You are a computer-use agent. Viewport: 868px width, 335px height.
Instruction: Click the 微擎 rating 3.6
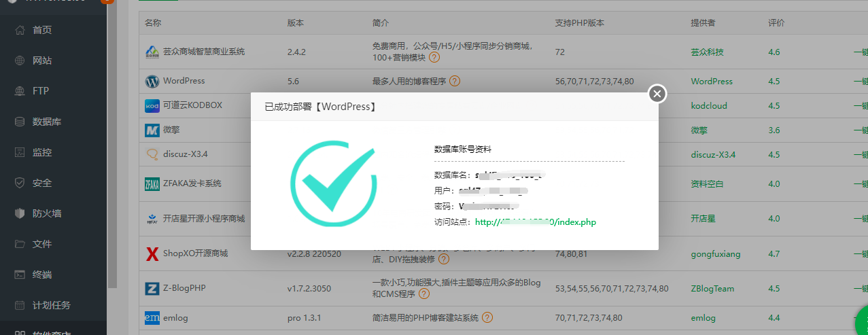point(774,129)
